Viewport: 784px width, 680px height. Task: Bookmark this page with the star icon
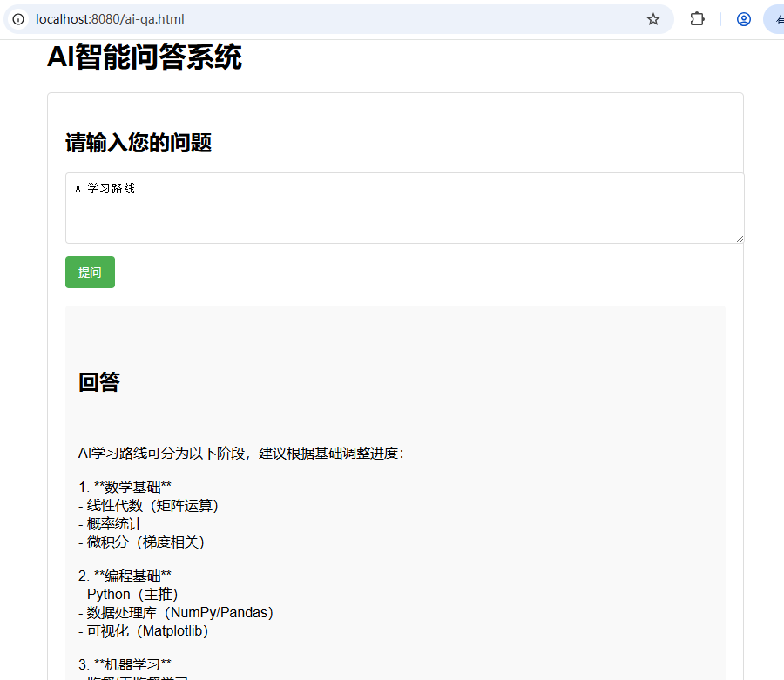(x=653, y=19)
